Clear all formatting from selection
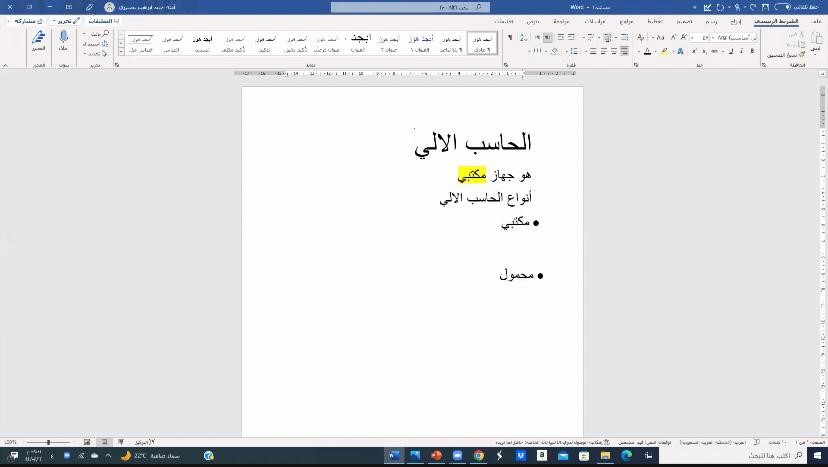828x467 pixels. [x=641, y=38]
